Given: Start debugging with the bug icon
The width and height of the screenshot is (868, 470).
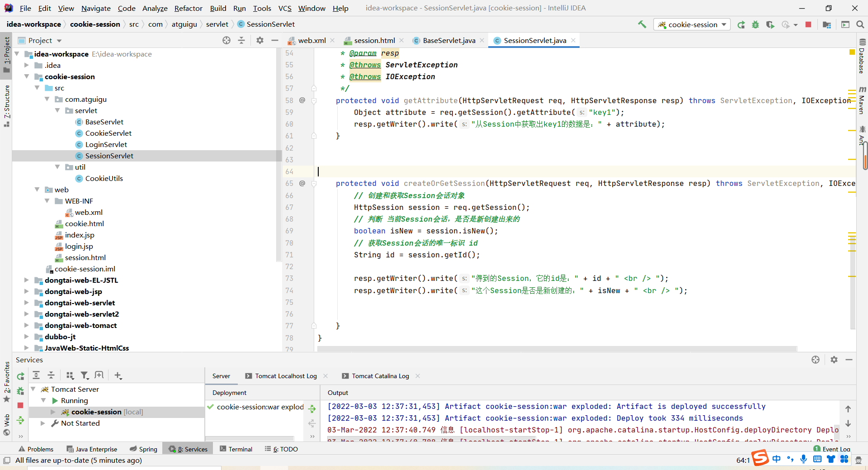Looking at the screenshot, I should click(755, 24).
